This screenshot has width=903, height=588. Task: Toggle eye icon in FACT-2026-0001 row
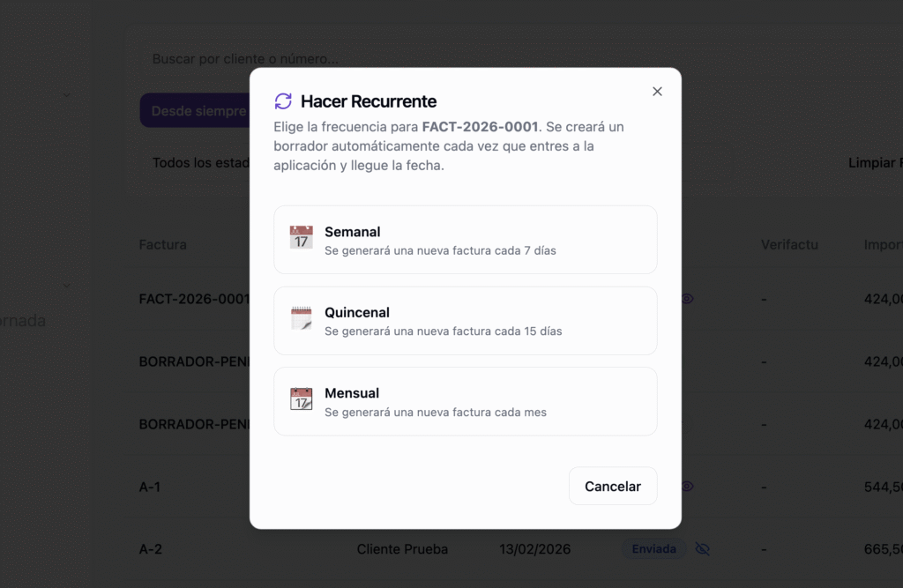coord(688,299)
